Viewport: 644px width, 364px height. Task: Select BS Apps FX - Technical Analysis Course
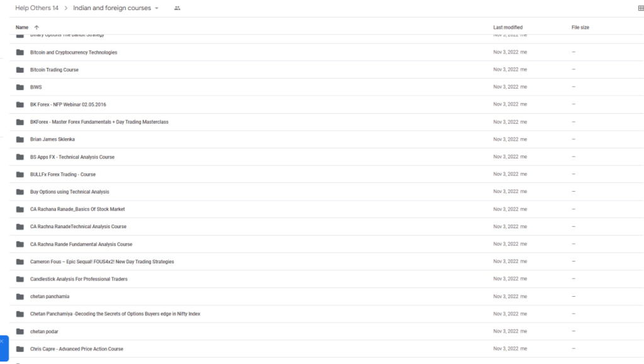(72, 157)
